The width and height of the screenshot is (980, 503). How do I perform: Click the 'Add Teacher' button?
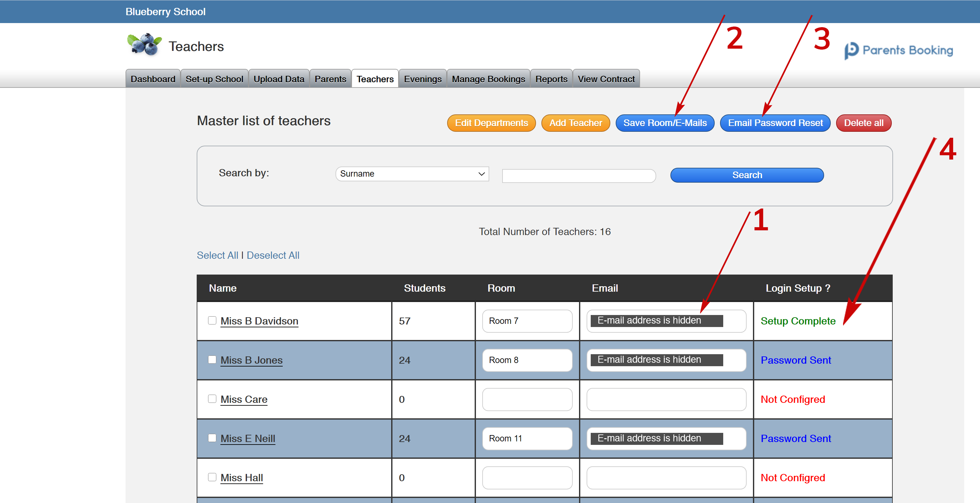pyautogui.click(x=574, y=123)
